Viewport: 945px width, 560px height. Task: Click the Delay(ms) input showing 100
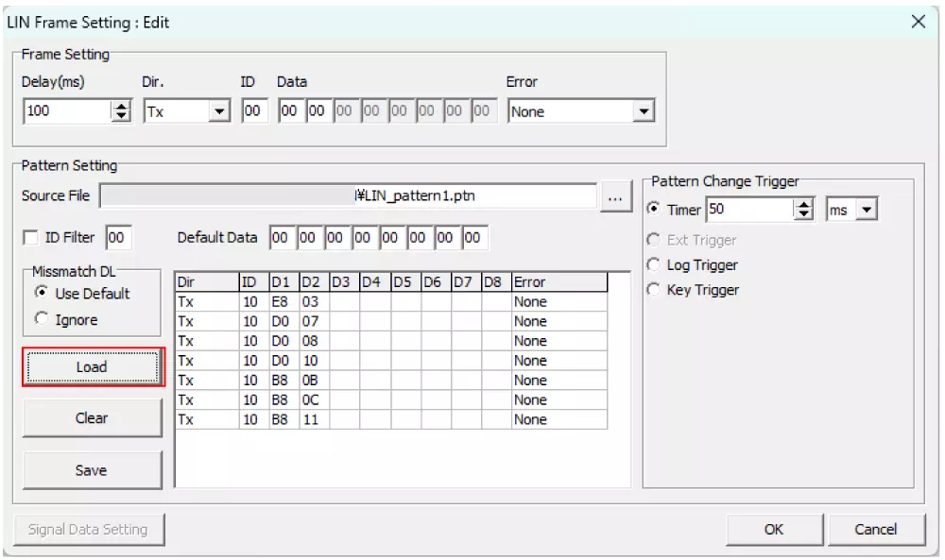click(x=66, y=110)
